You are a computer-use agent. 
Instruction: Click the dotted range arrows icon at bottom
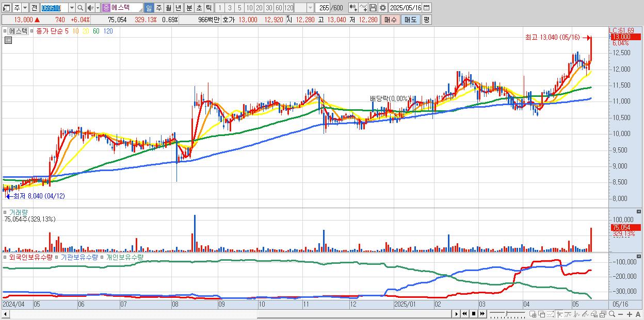[x=550, y=314]
